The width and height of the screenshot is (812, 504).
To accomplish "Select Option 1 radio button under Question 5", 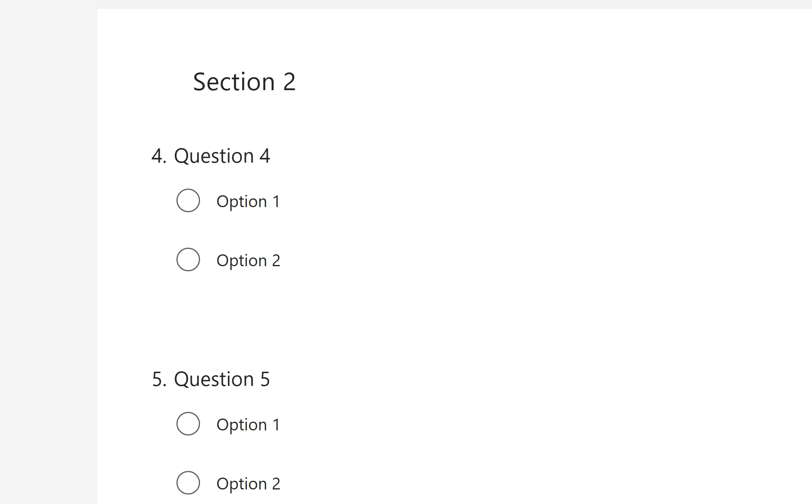I will (x=188, y=424).
